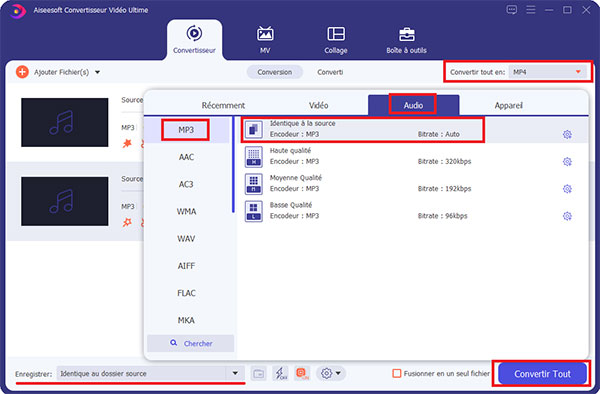The image size is (600, 394).
Task: Open settings gear for Basse Qualité
Action: click(567, 216)
